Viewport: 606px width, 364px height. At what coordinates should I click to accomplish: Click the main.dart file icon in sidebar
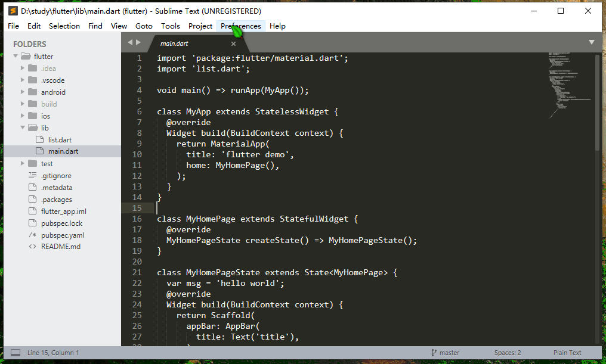39,151
